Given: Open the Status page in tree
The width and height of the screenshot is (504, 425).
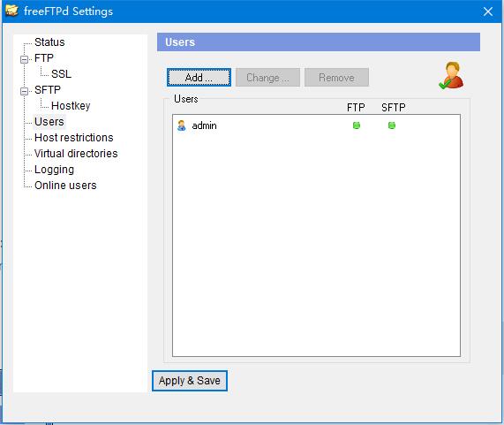Looking at the screenshot, I should point(49,42).
